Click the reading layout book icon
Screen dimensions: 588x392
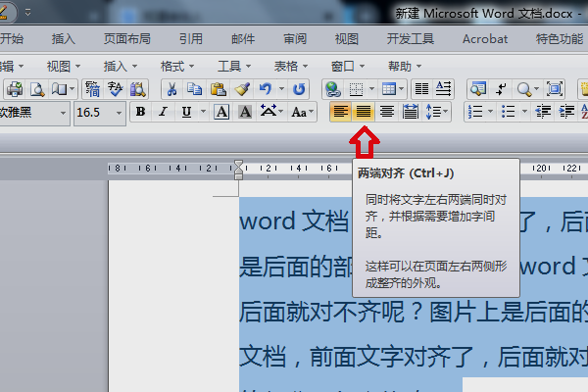point(60,89)
